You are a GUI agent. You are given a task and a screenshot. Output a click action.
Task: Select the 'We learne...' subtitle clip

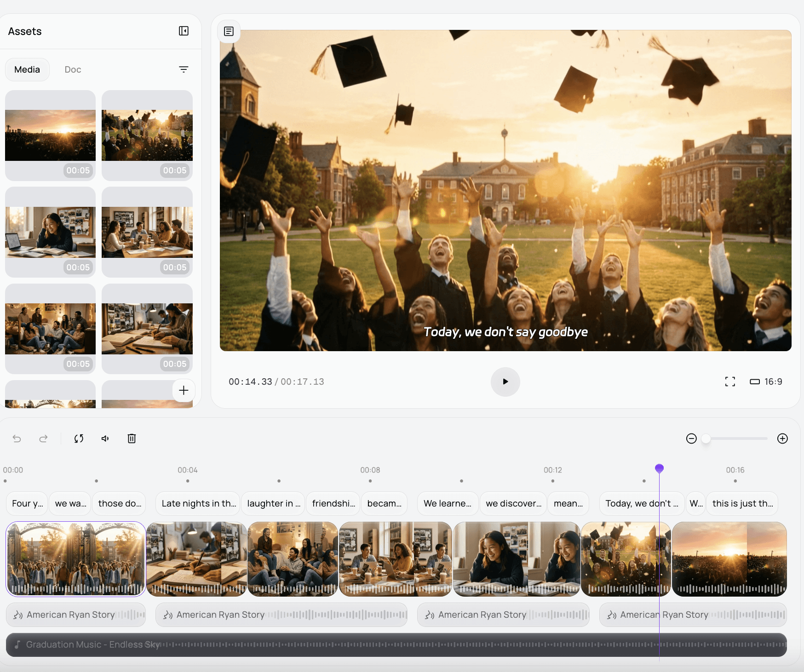click(448, 503)
